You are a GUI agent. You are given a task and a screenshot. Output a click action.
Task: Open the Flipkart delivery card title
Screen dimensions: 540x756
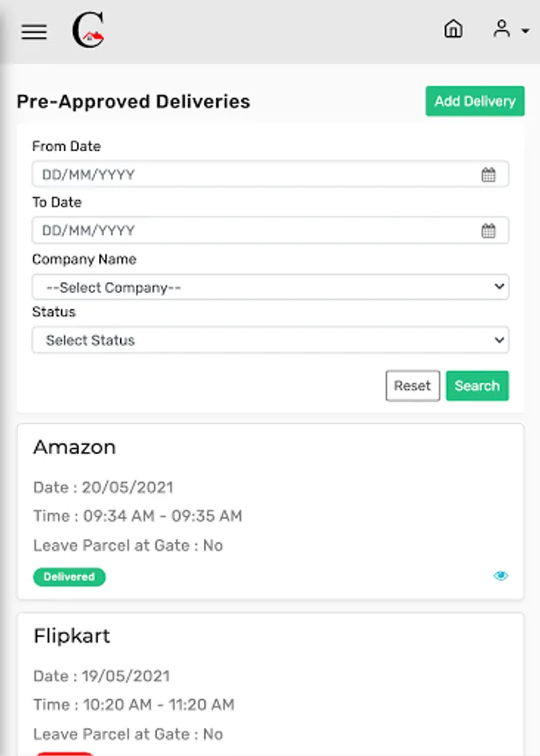tap(71, 636)
